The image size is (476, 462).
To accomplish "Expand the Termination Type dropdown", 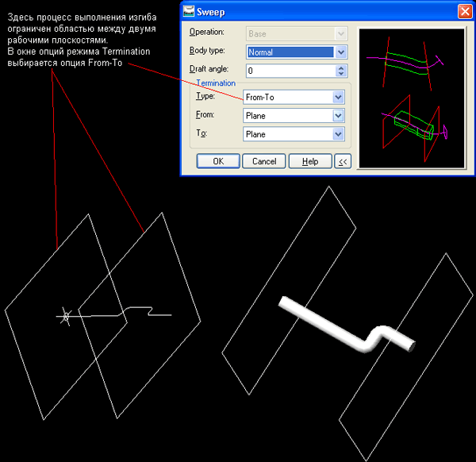I will pyautogui.click(x=338, y=97).
